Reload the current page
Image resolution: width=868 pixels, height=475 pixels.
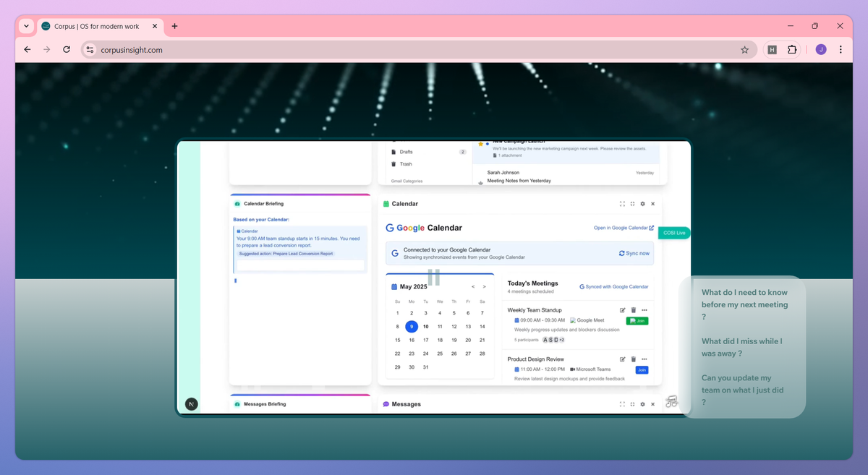tap(67, 50)
